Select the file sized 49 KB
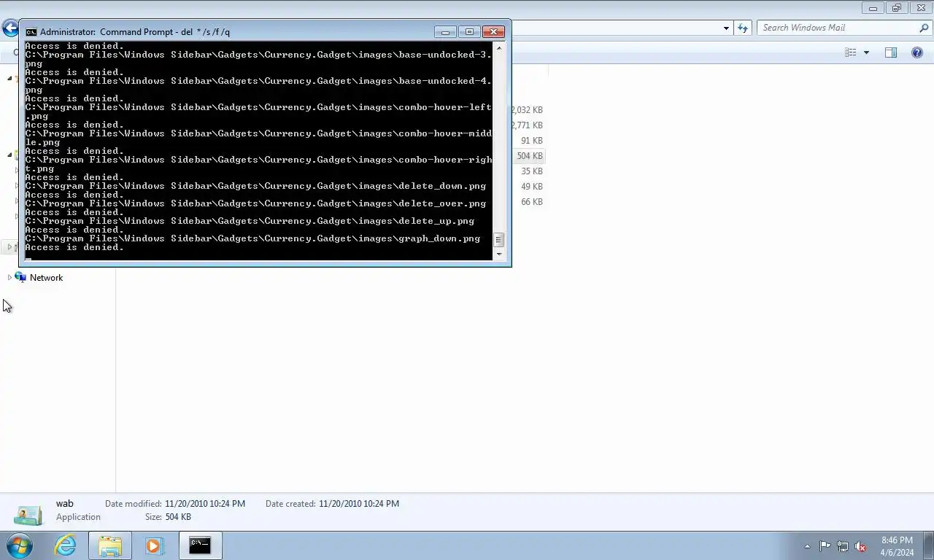Image resolution: width=934 pixels, height=560 pixels. [531, 187]
